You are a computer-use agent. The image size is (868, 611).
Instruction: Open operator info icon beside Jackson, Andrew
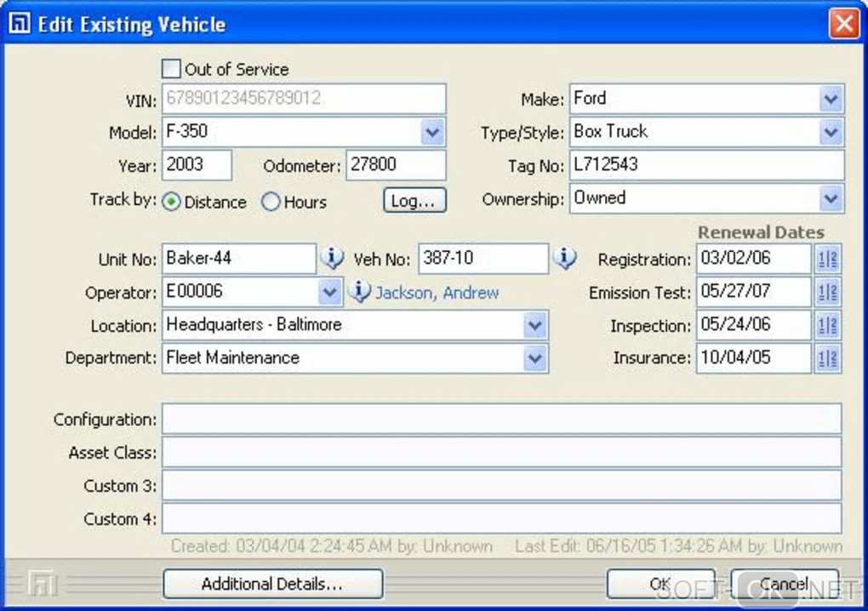pos(360,291)
